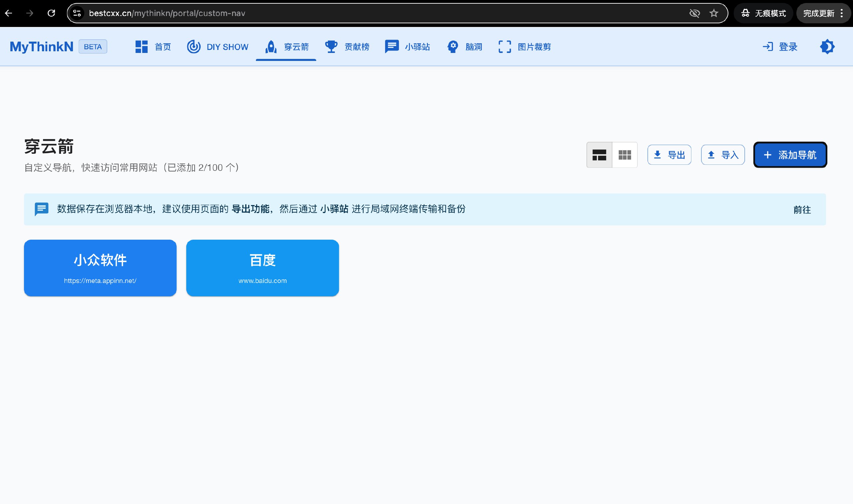Toggle dark mode brightness icon
Screen dimensions: 853x504
coord(827,47)
